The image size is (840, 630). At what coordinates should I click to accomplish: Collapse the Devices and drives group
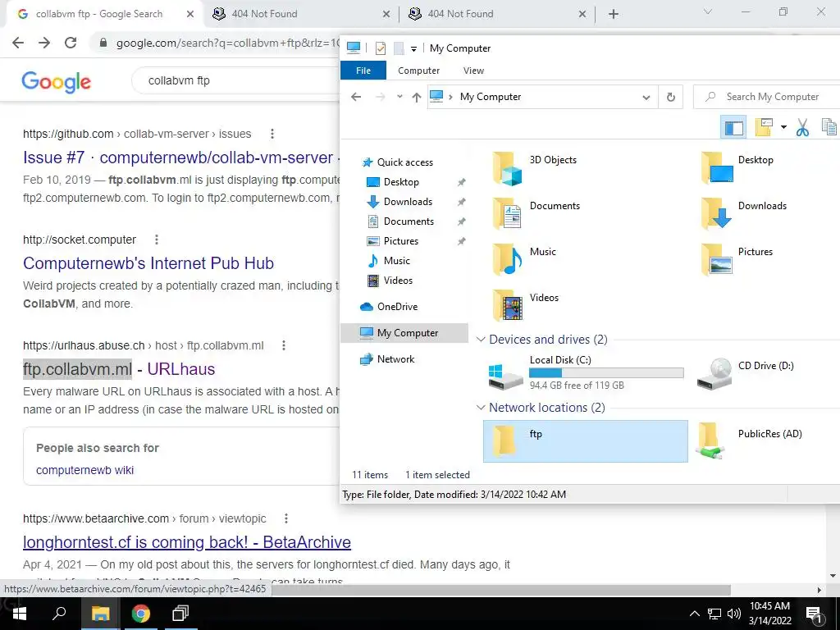point(481,340)
